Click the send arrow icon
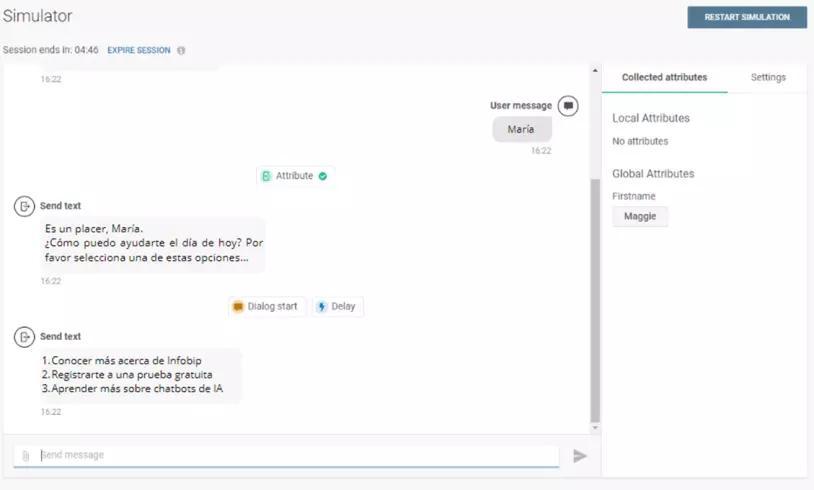The height and width of the screenshot is (490, 814). [580, 456]
